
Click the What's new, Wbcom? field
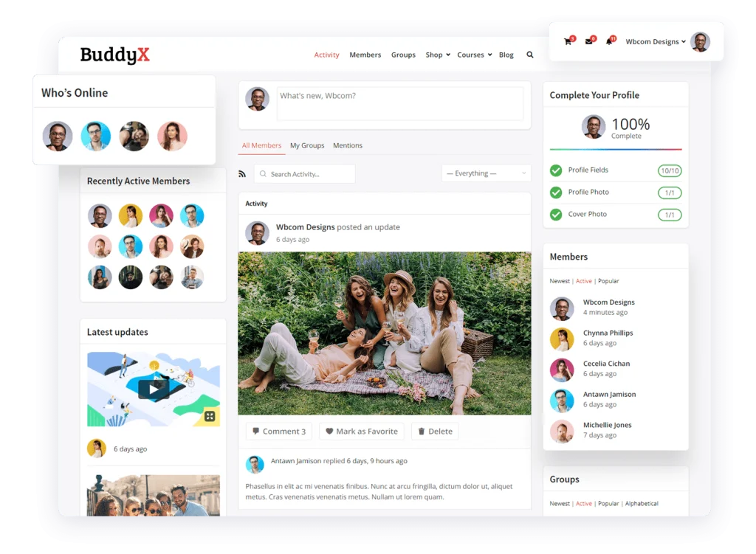click(399, 103)
